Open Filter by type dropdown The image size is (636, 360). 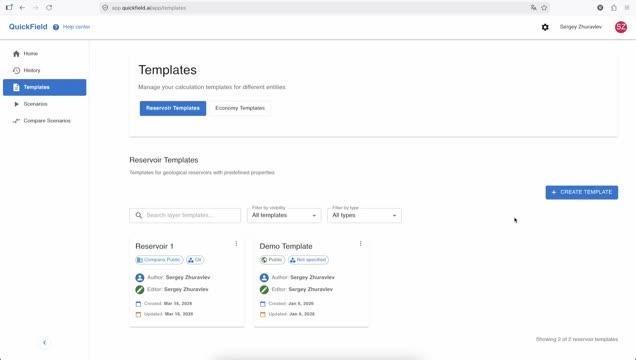(x=364, y=215)
